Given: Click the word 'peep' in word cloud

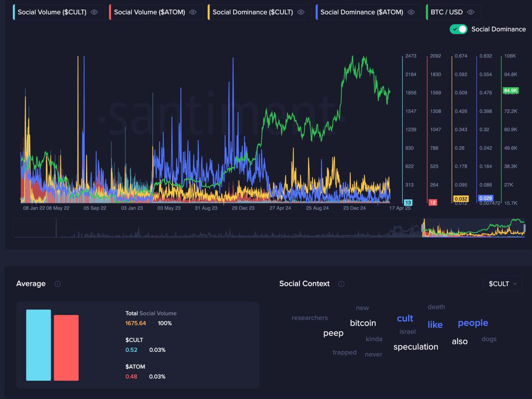Looking at the screenshot, I should point(333,333).
